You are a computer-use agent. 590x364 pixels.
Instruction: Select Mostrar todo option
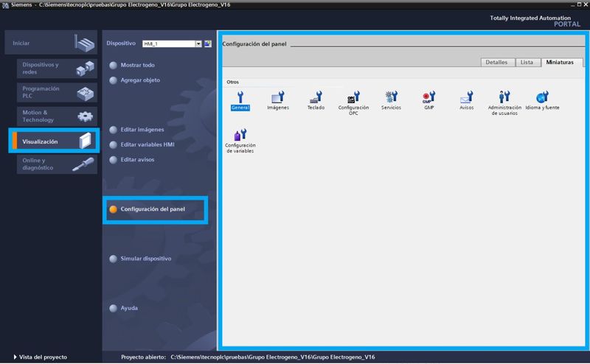[132, 65]
